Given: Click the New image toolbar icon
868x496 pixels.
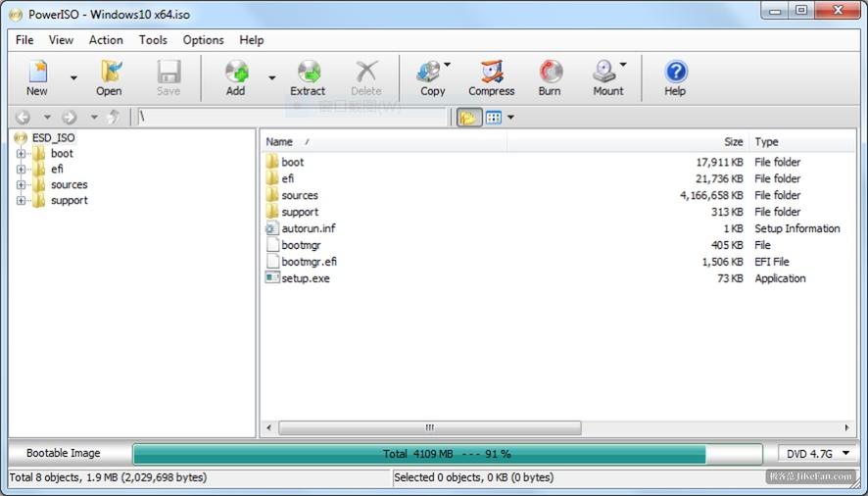Looking at the screenshot, I should click(x=37, y=77).
